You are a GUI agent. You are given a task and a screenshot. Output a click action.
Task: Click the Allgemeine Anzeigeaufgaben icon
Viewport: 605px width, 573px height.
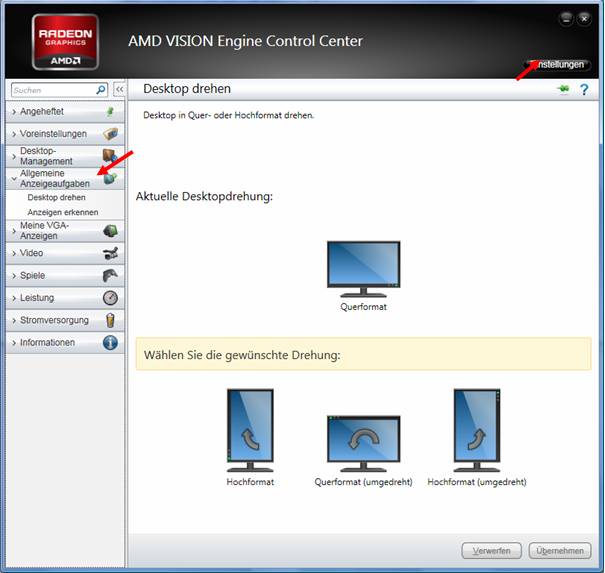tap(110, 178)
